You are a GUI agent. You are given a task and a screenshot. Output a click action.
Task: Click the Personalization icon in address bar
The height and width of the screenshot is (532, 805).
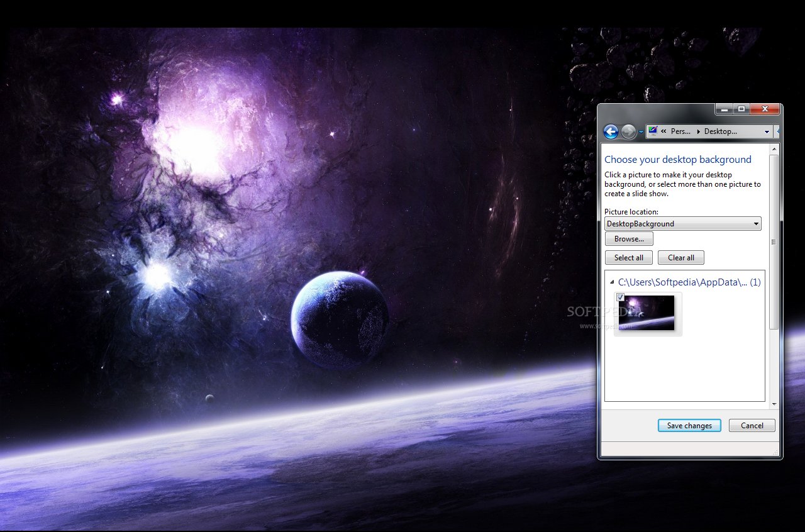point(653,131)
